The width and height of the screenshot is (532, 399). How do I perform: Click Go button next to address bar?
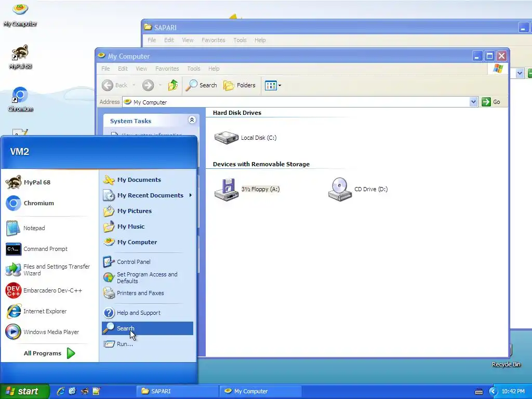tap(491, 102)
